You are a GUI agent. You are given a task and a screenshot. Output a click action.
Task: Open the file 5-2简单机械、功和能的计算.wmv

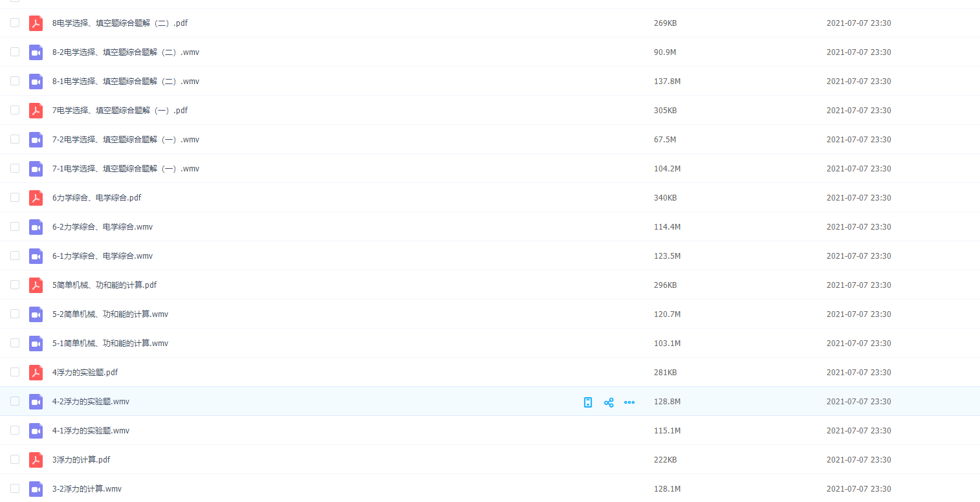tap(110, 314)
